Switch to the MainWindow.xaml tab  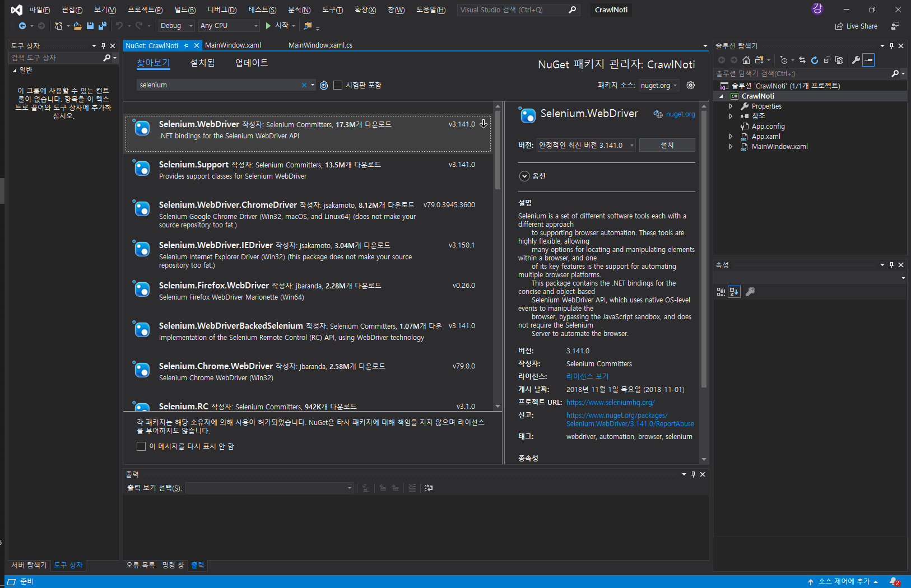(233, 45)
